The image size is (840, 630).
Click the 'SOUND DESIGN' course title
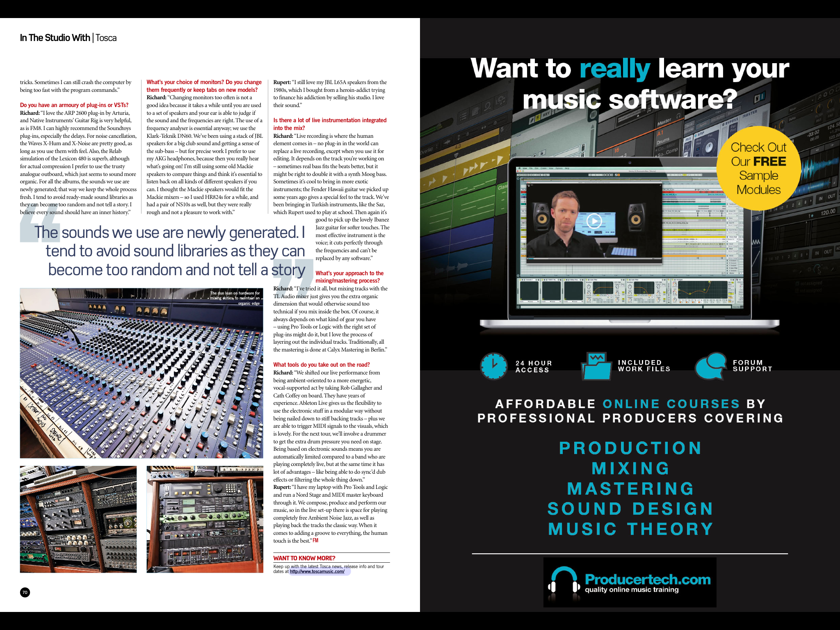630,509
